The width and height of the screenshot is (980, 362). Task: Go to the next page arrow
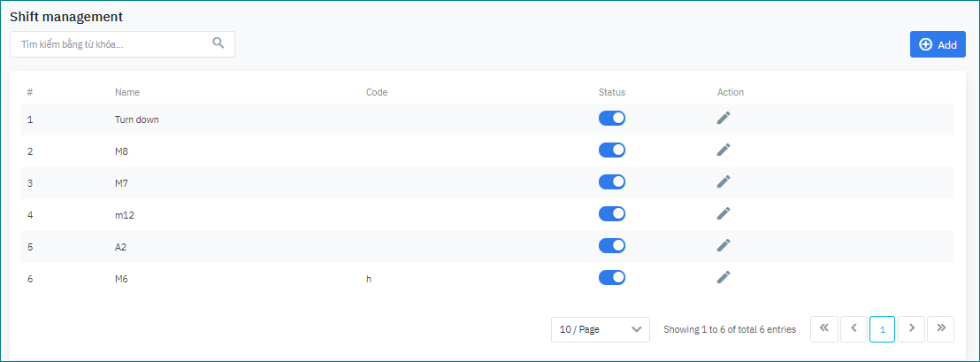[912, 328]
